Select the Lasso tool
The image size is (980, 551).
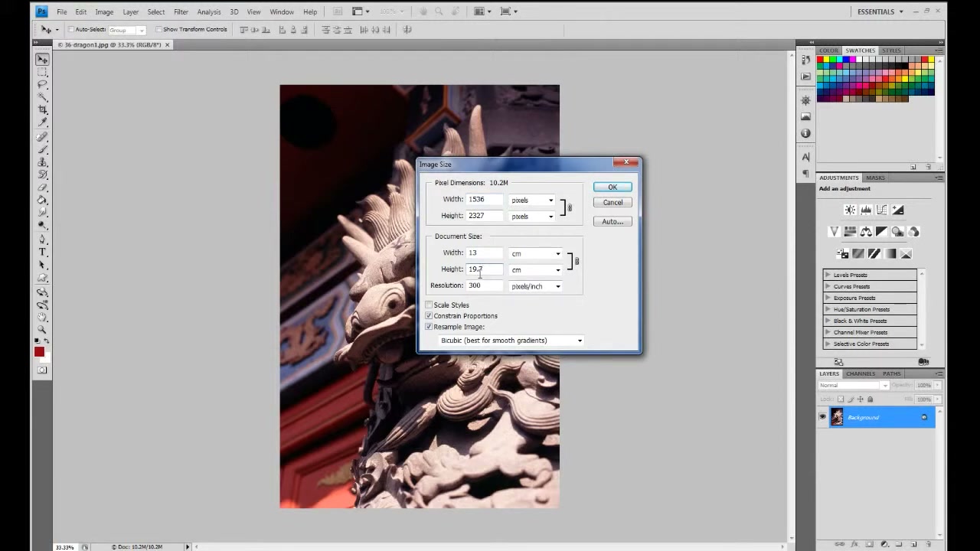pyautogui.click(x=42, y=85)
